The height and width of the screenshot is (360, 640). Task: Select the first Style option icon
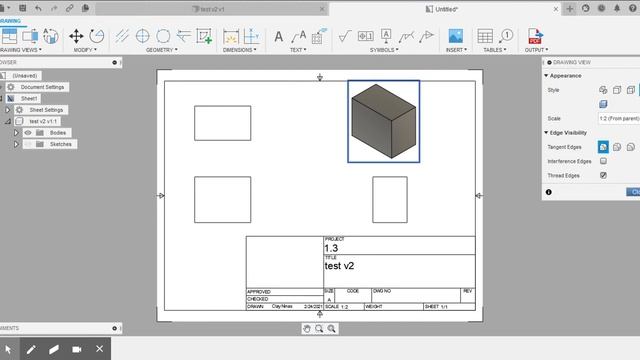(x=603, y=90)
